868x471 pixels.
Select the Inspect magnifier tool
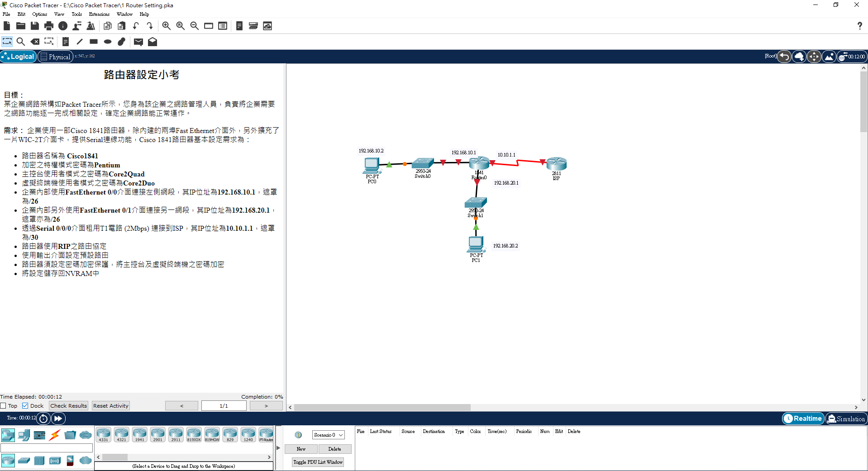click(21, 42)
